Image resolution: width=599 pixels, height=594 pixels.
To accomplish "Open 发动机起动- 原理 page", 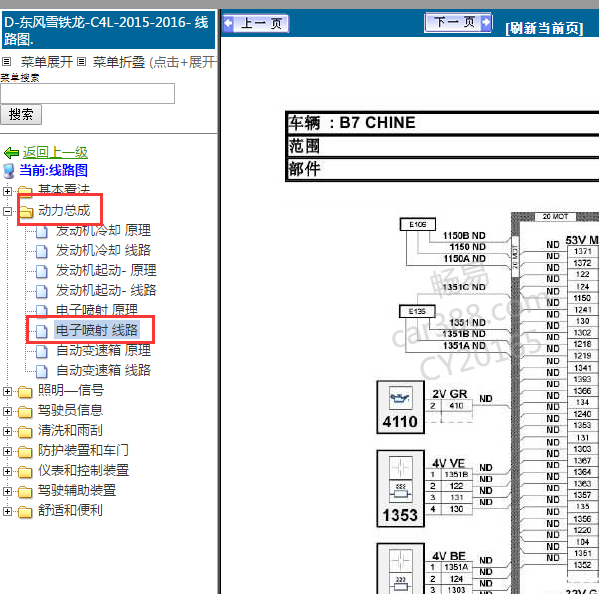I will (x=106, y=270).
